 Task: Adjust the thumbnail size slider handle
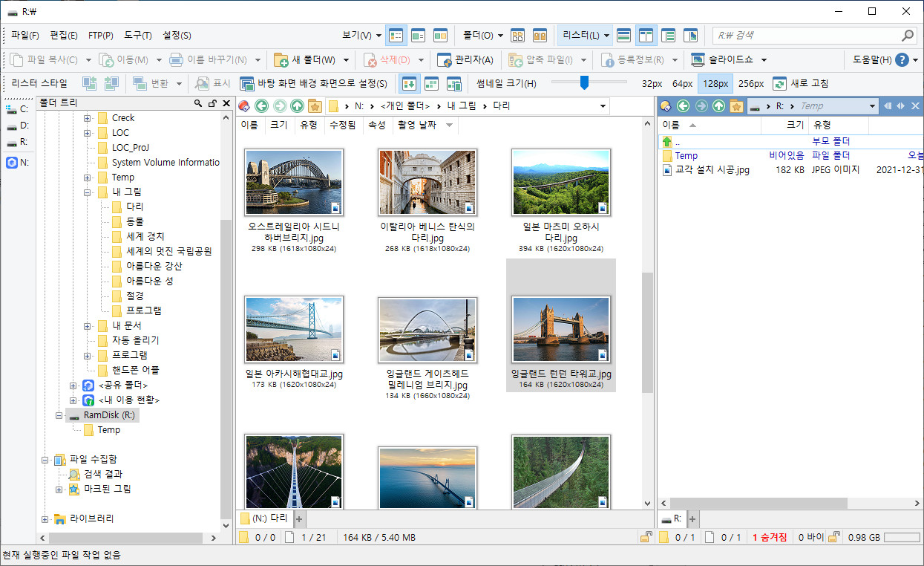click(x=584, y=83)
